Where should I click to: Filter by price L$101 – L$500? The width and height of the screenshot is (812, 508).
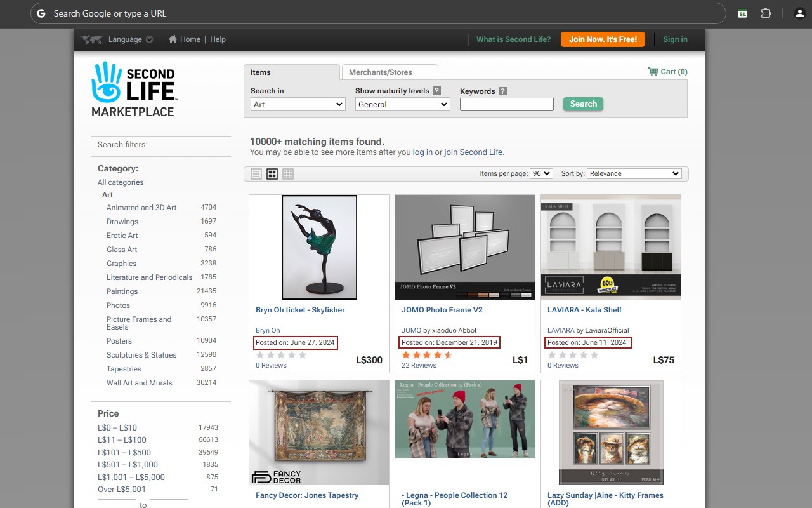coord(124,452)
